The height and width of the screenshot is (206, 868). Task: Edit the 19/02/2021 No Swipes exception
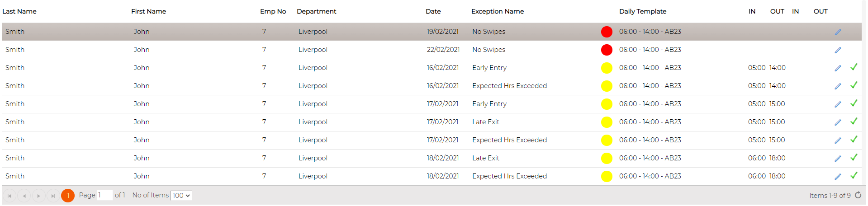(838, 32)
